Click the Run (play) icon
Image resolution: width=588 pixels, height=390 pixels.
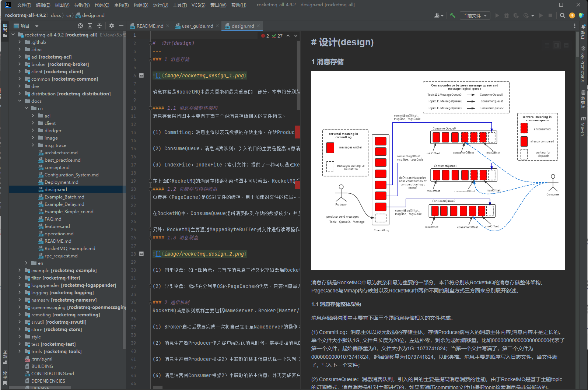click(497, 15)
